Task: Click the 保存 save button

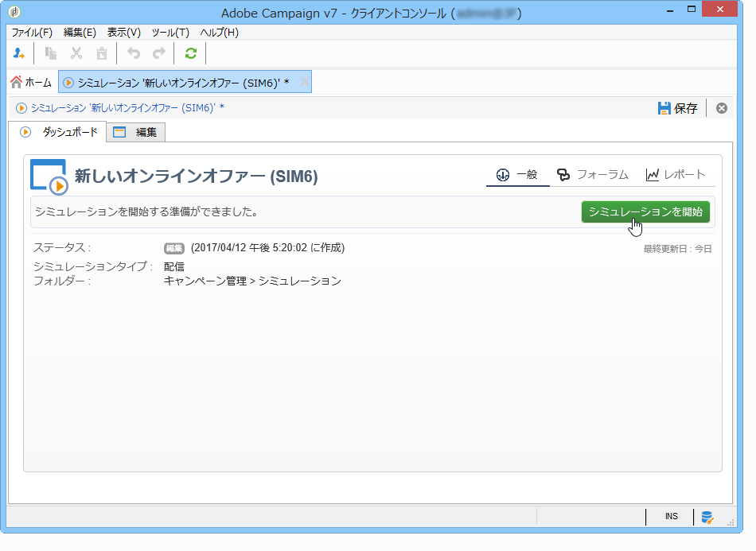Action: click(677, 108)
